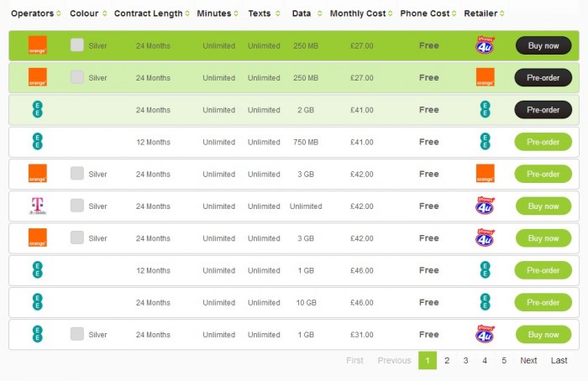Click the Silver colour swatch on the T-Mobile row
The image size is (588, 381).
(77, 206)
